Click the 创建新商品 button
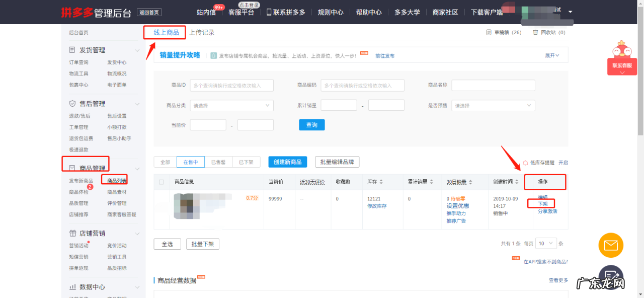The width and height of the screenshot is (644, 298). (x=287, y=162)
